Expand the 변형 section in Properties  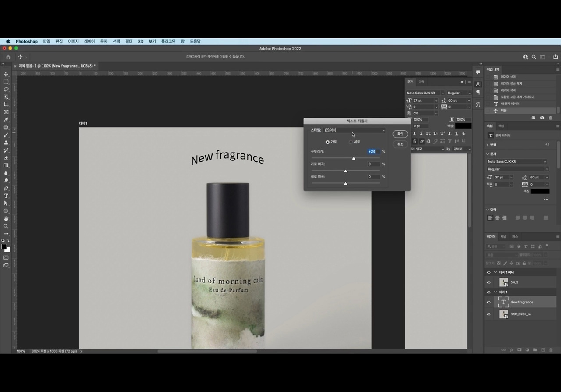[488, 145]
